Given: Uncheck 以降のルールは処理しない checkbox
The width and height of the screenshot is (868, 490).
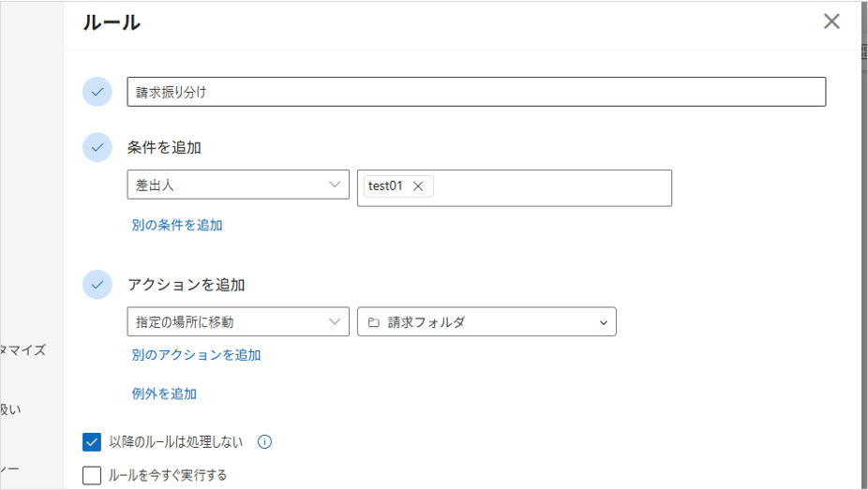Looking at the screenshot, I should 92,442.
